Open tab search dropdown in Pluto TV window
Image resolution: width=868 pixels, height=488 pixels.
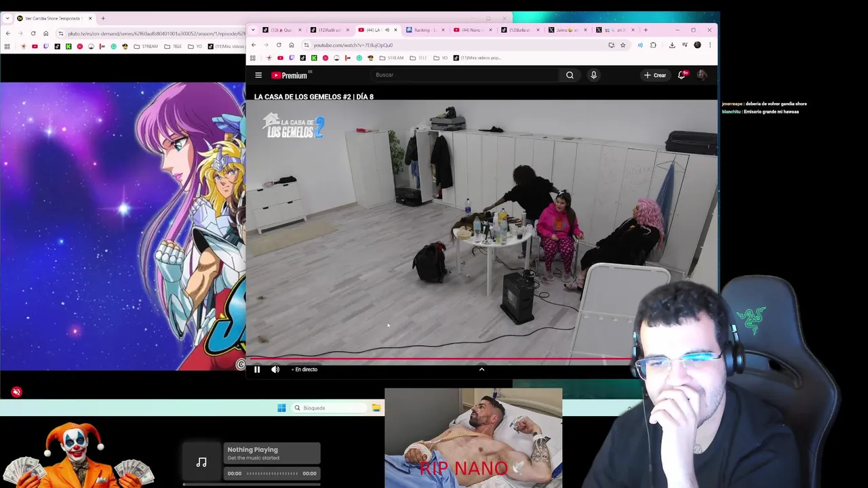[7, 18]
